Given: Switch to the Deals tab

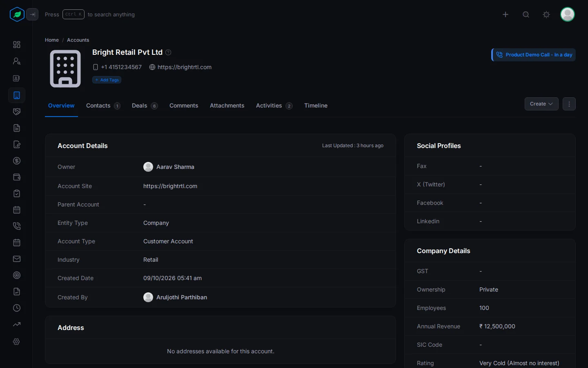Looking at the screenshot, I should click(145, 105).
